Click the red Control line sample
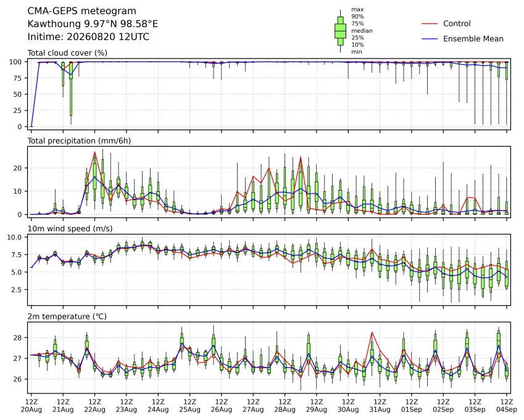The height and width of the screenshot is (420, 524). tap(430, 23)
